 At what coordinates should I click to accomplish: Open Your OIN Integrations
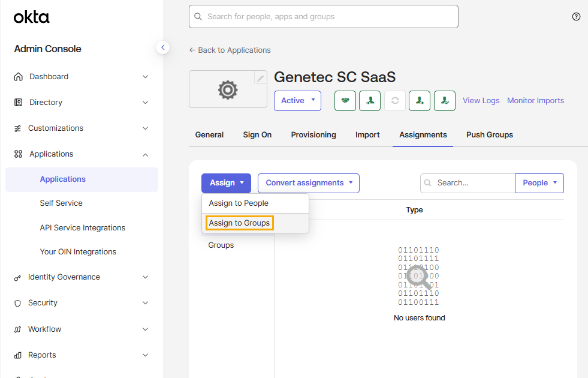[78, 252]
